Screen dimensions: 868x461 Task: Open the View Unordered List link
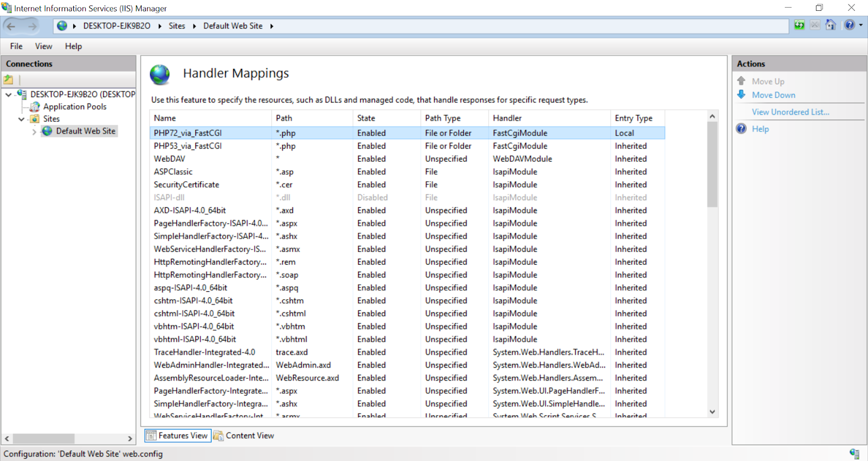click(x=790, y=112)
